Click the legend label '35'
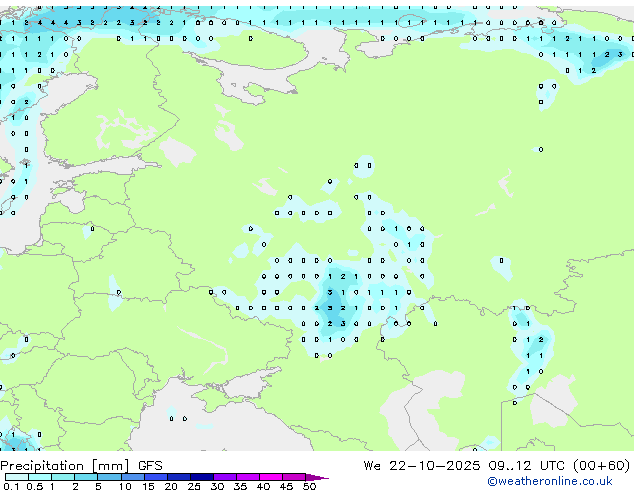 pyautogui.click(x=240, y=486)
